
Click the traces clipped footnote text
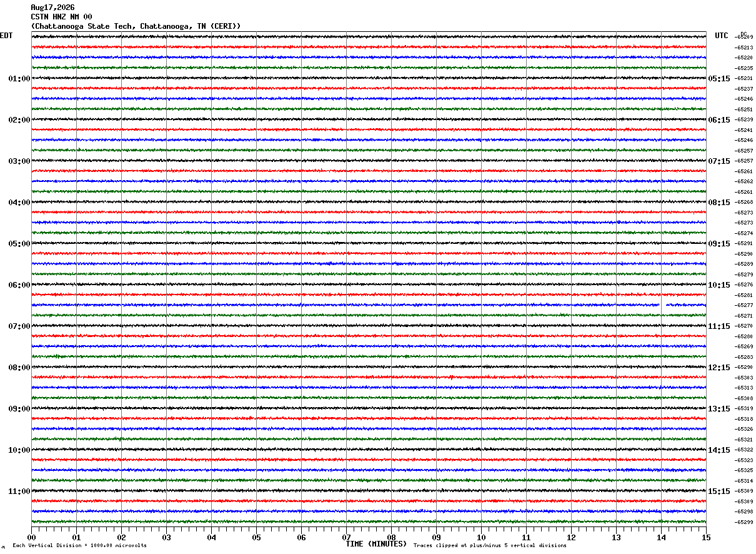coord(490,546)
